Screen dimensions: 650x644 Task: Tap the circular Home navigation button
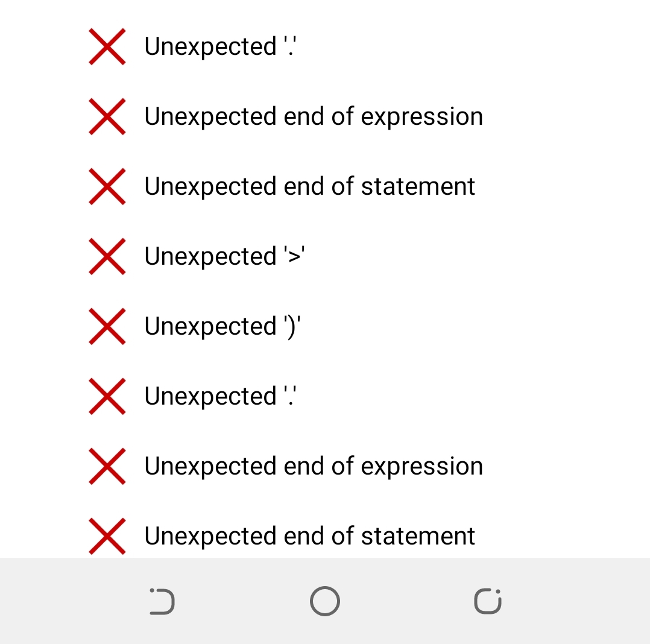click(325, 601)
